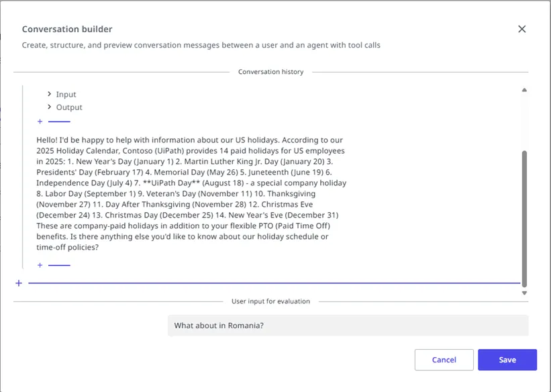Click the purple line under the assistant message
551x392 pixels.
[x=59, y=265]
